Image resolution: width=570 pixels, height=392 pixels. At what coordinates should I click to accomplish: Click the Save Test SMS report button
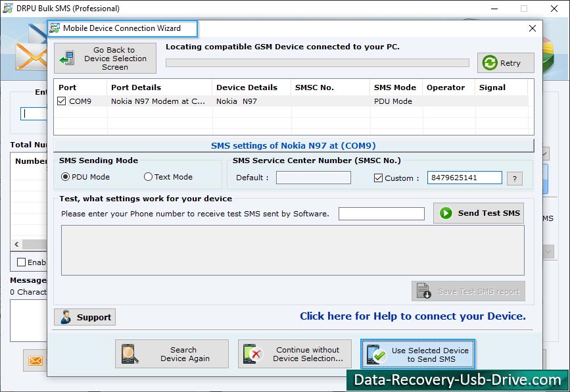(468, 291)
